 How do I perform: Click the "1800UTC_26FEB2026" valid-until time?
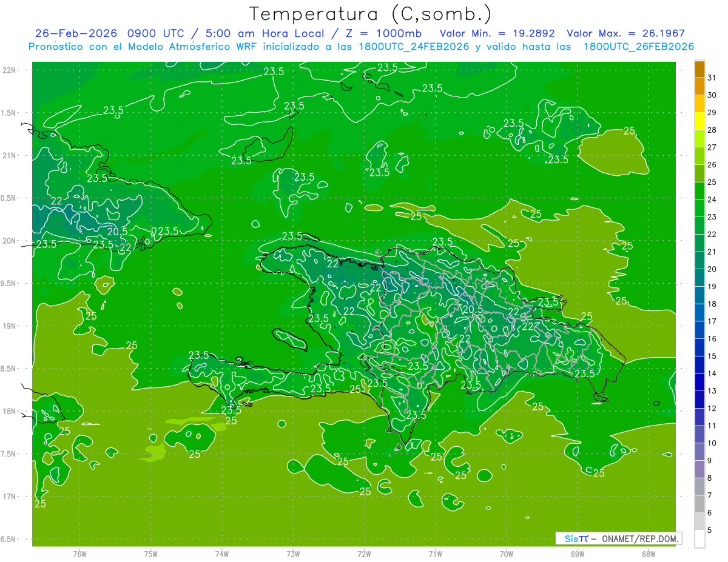coord(639,47)
